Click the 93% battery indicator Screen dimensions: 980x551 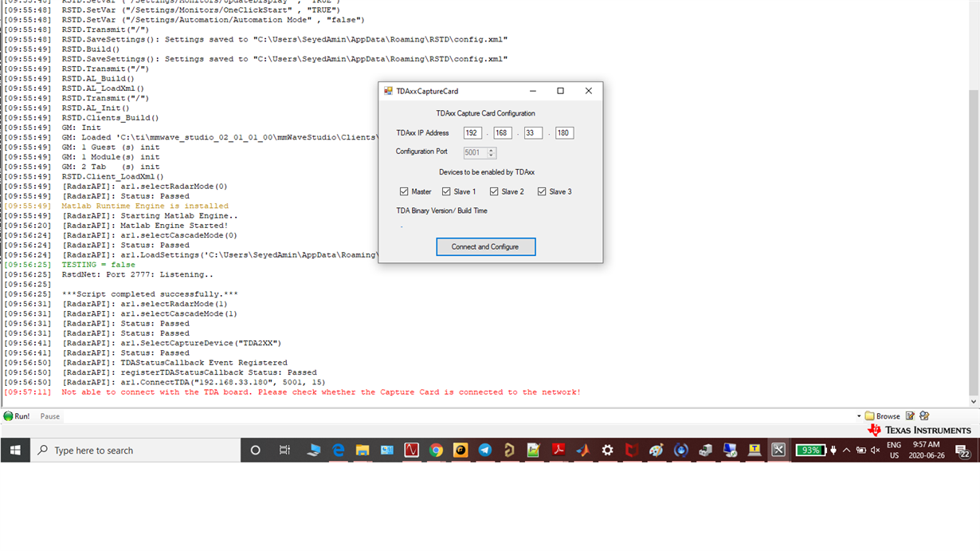(x=811, y=450)
